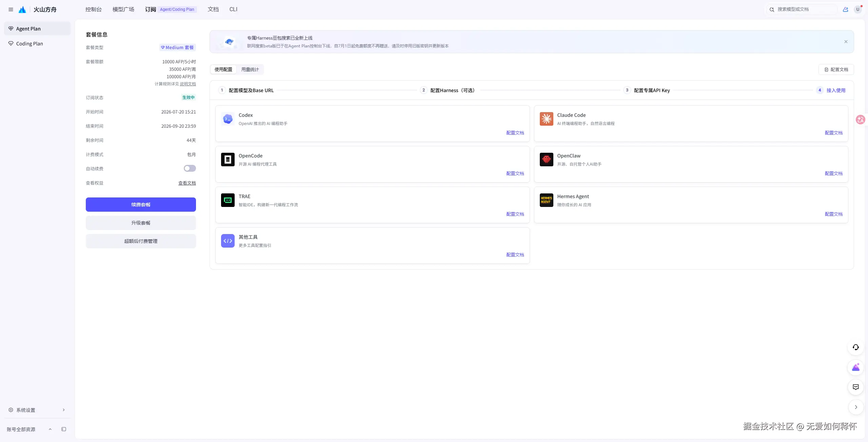Switch to the 用量统计 tab

tap(250, 69)
